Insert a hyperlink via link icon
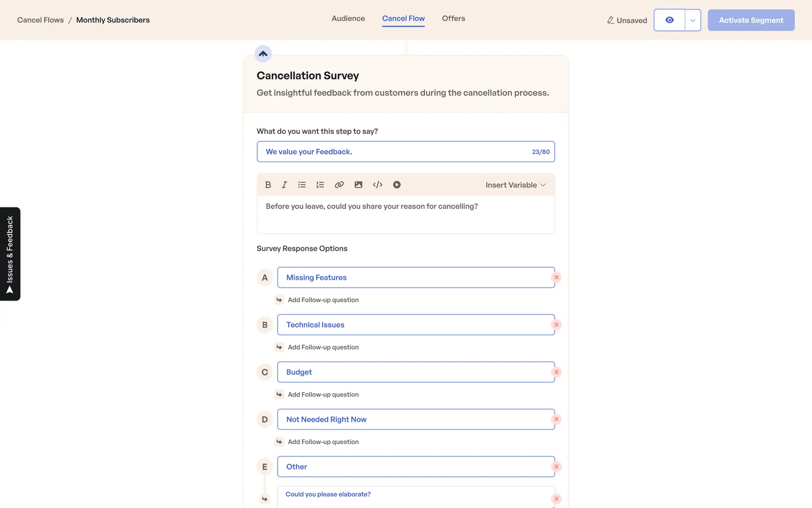 coord(339,185)
